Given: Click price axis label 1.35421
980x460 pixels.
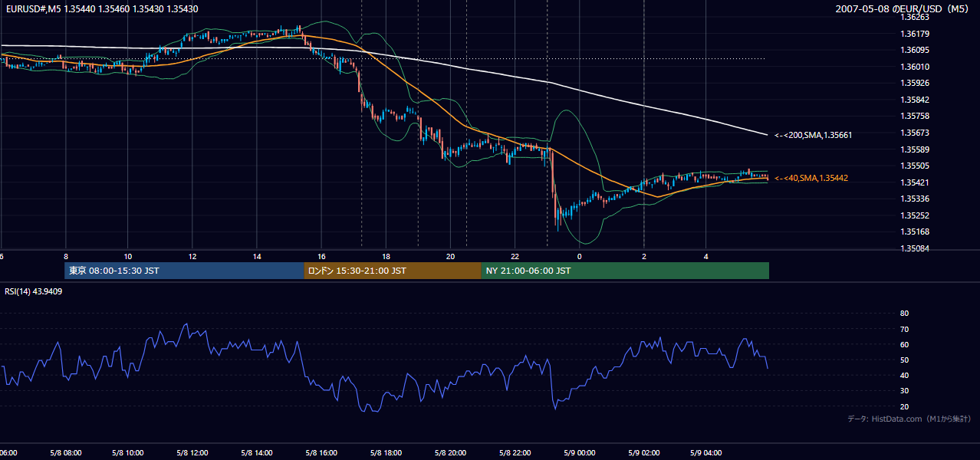Looking at the screenshot, I should [x=915, y=182].
